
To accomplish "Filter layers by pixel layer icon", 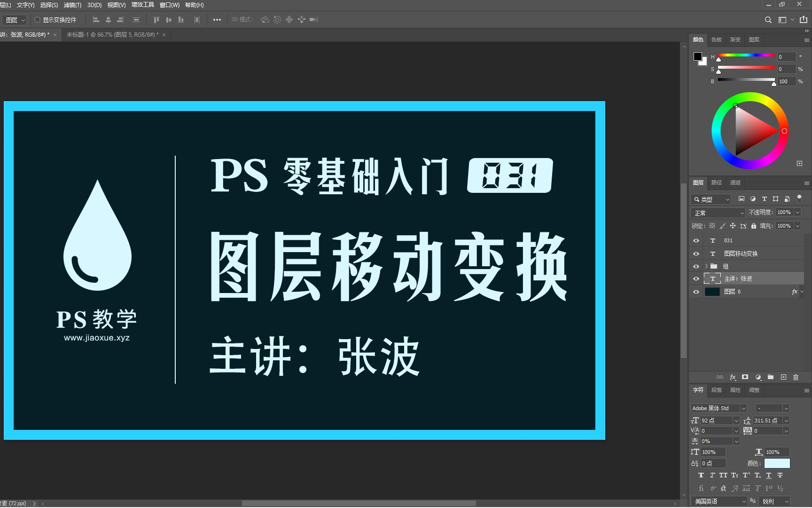I will click(742, 199).
